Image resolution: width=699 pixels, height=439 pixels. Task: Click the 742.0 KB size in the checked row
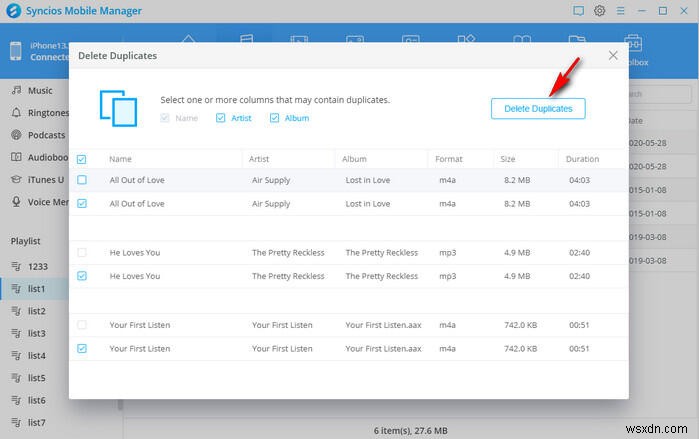pos(520,349)
